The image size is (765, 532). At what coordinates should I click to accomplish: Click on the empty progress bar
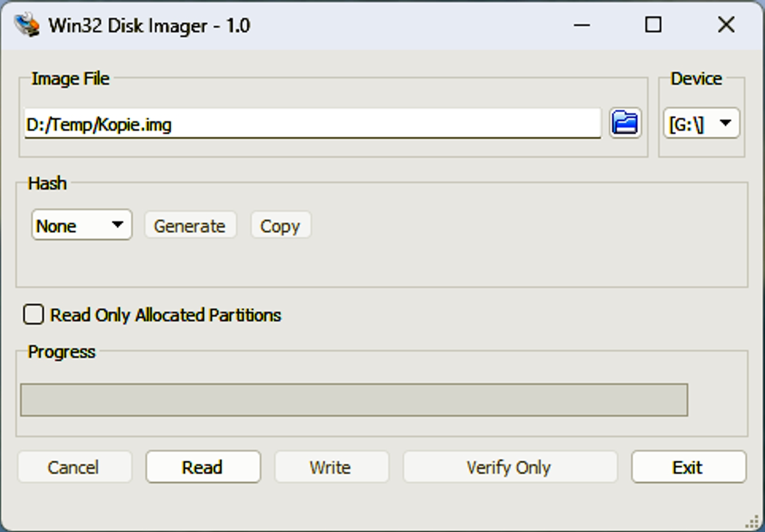(x=354, y=400)
